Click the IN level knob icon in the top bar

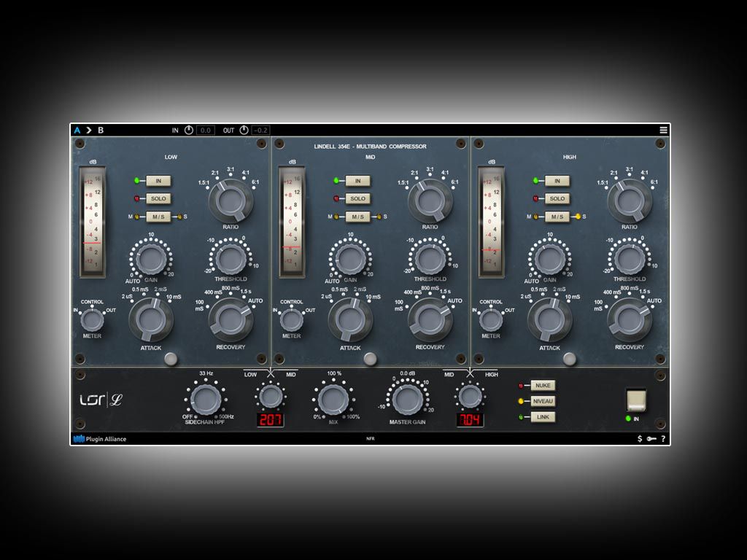[189, 130]
